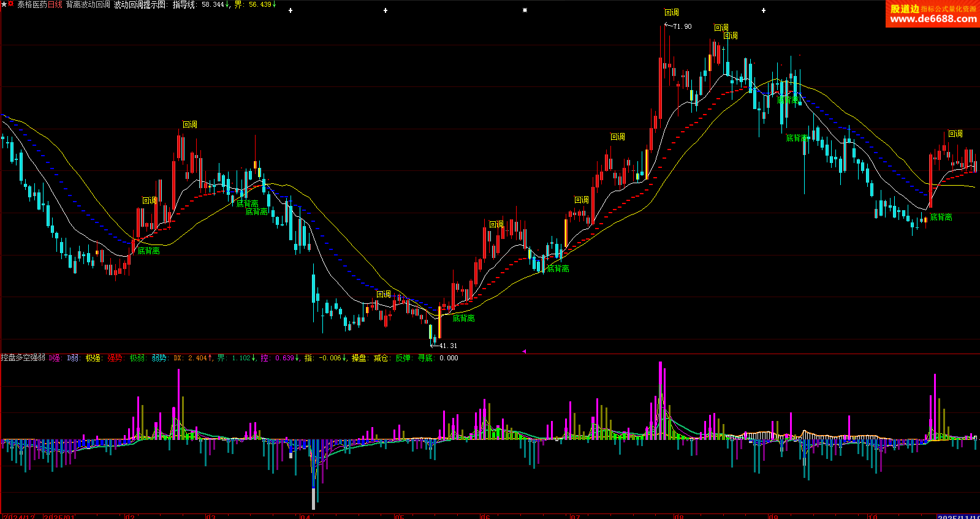Click the 2025/01 date label on the time axis
Viewport: 980px width, 519px height.
click(59, 517)
